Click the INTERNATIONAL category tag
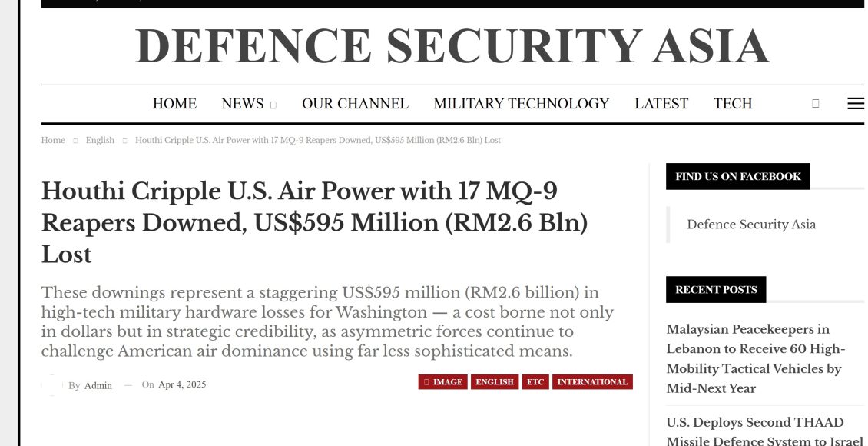Image resolution: width=868 pixels, height=446 pixels. point(592,382)
